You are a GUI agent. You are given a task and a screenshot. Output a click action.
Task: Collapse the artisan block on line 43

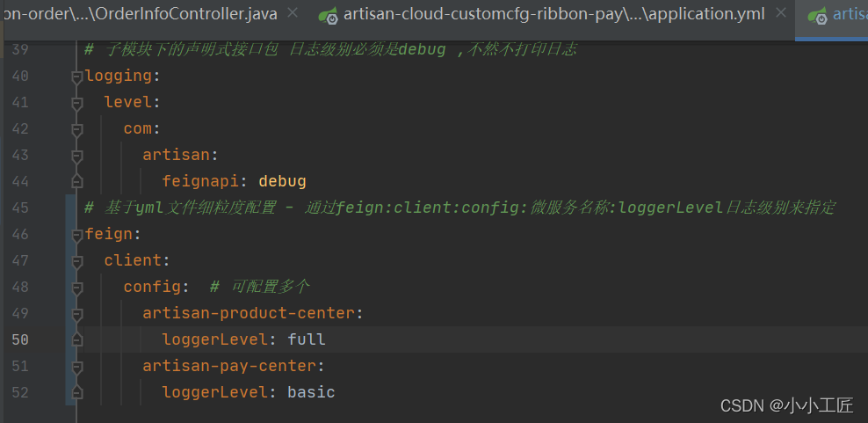(77, 156)
